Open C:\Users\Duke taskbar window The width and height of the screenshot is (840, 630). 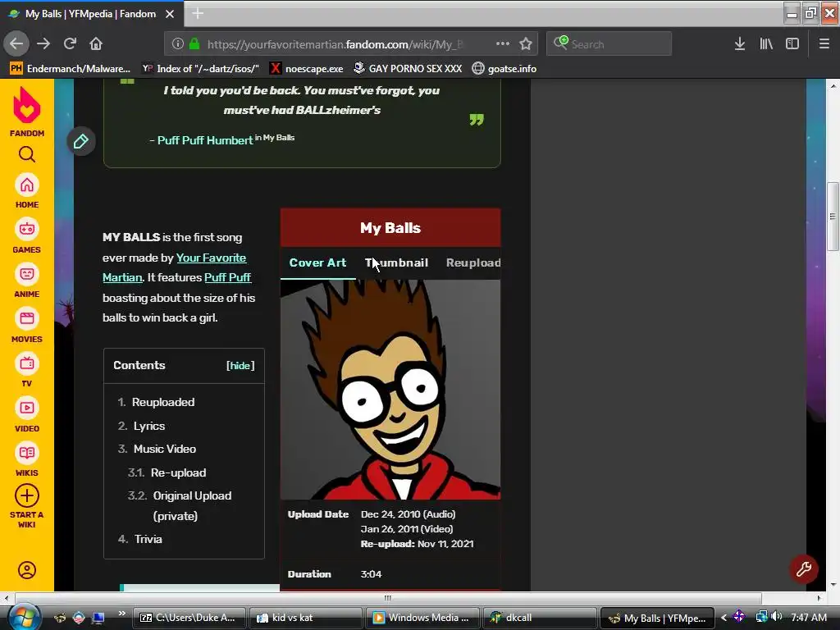pyautogui.click(x=189, y=618)
